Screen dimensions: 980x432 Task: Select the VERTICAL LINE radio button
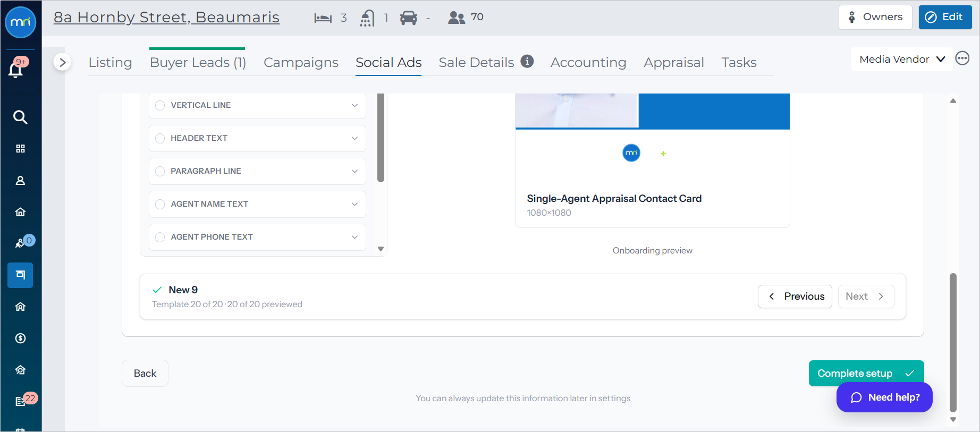(160, 105)
